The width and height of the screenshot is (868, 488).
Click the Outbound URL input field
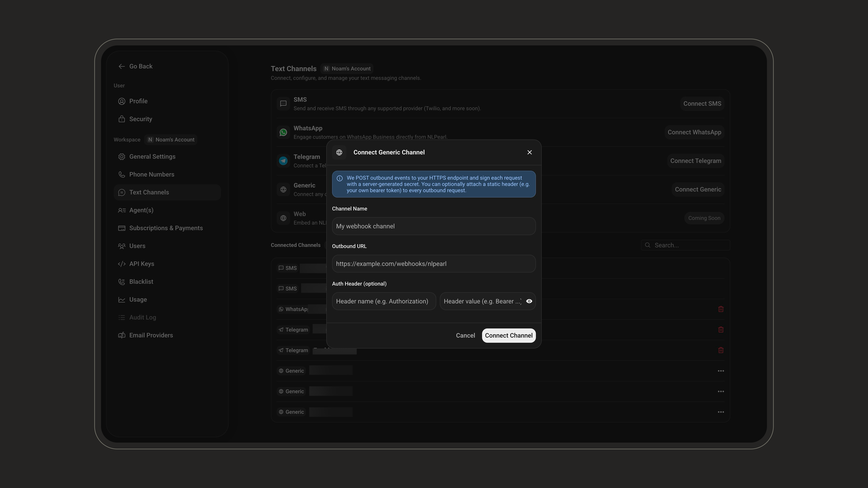pyautogui.click(x=434, y=264)
